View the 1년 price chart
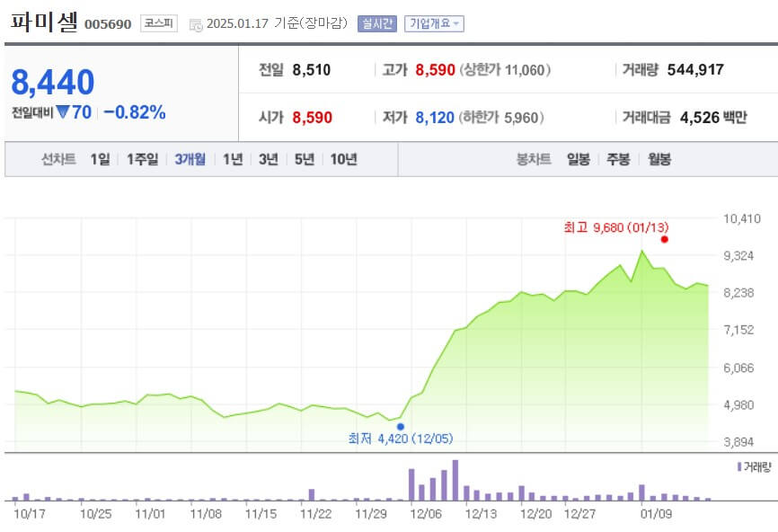 click(x=230, y=159)
